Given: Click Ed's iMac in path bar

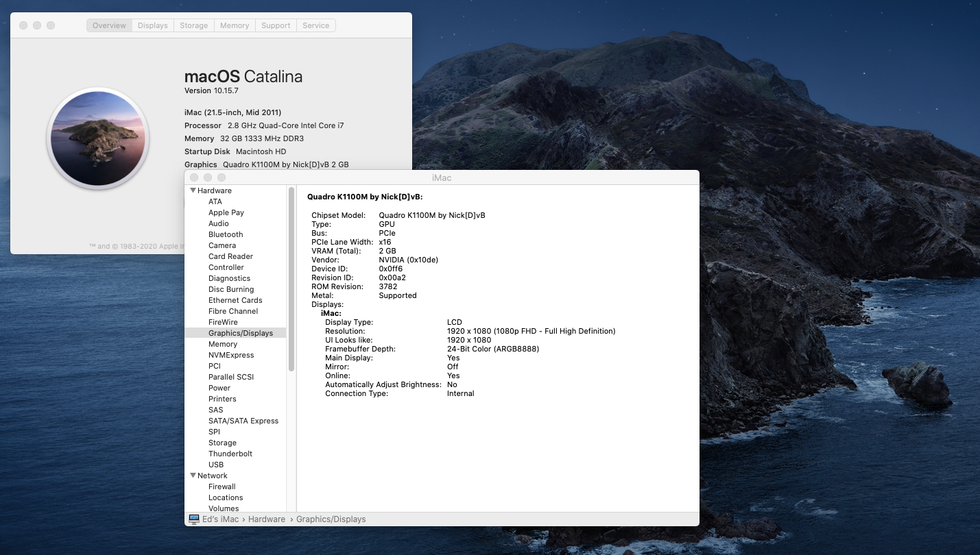Looking at the screenshot, I should click(x=221, y=519).
